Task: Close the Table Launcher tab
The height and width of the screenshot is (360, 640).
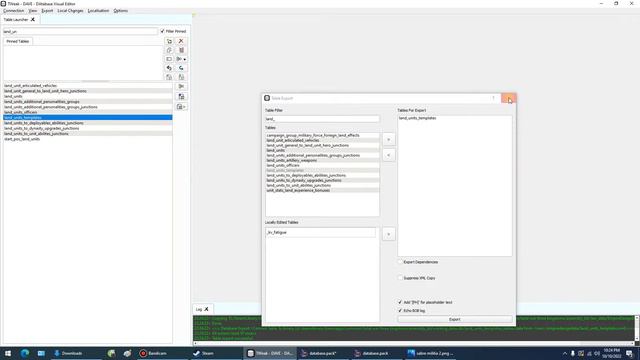Action: (33, 20)
